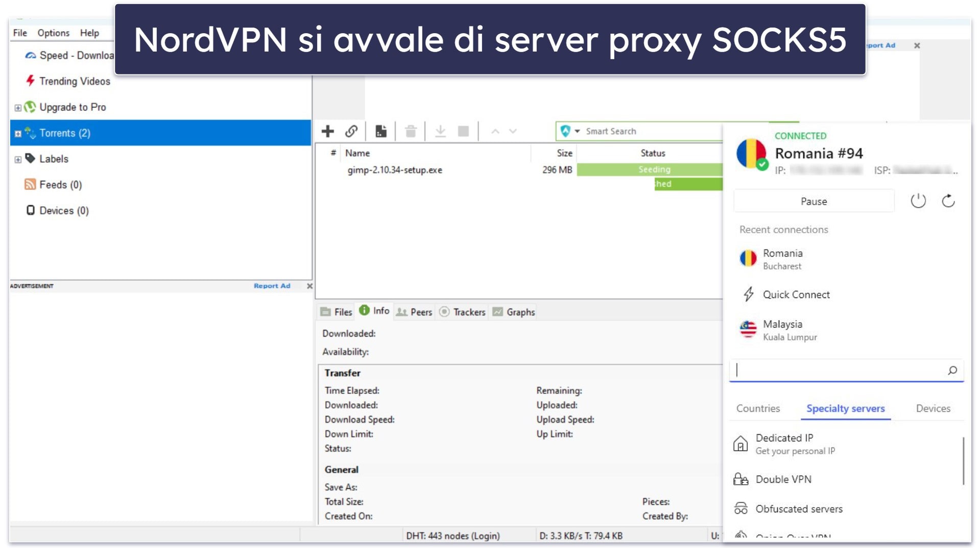Select Devices (0) in the sidebar

[64, 211]
